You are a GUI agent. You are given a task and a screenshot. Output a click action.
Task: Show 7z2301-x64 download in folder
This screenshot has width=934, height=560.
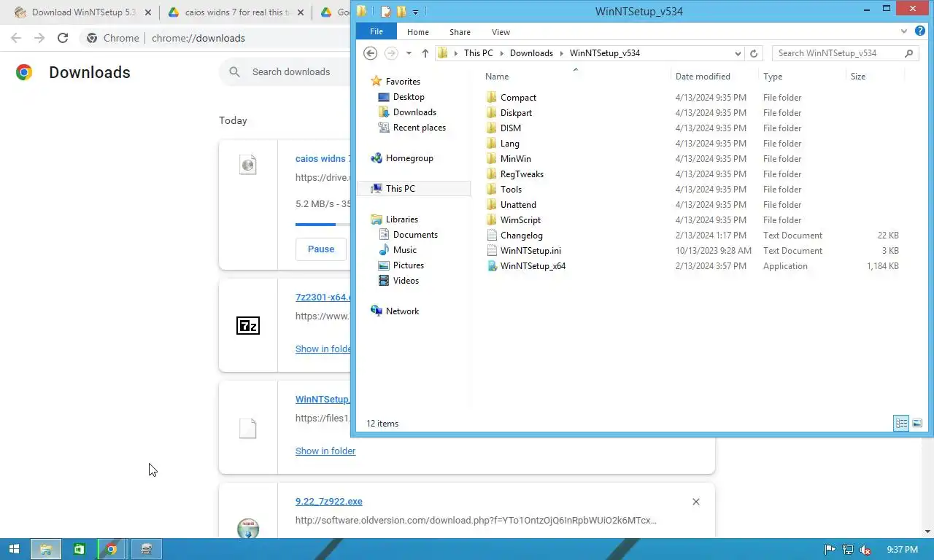point(323,349)
